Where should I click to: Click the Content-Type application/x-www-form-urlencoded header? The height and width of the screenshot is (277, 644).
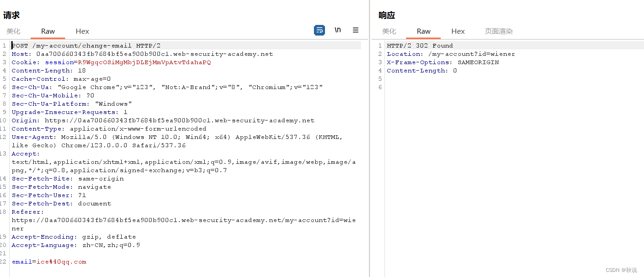(109, 129)
